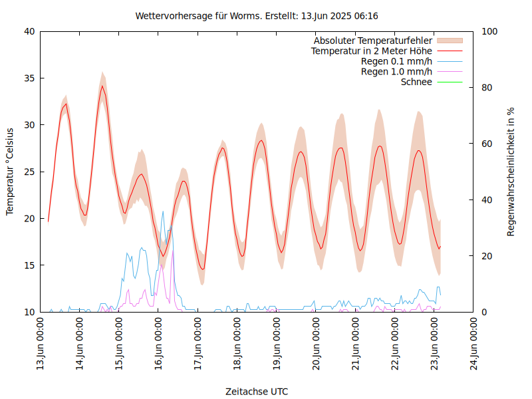Screen dimensions: 532x399
Task: Click the highest peak of the red temperature curve
Action: (x=102, y=86)
